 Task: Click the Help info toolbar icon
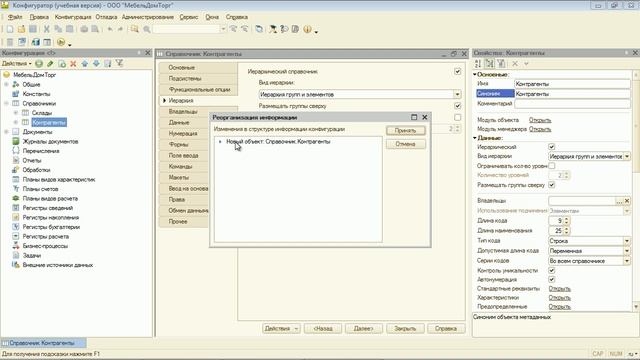point(307,29)
